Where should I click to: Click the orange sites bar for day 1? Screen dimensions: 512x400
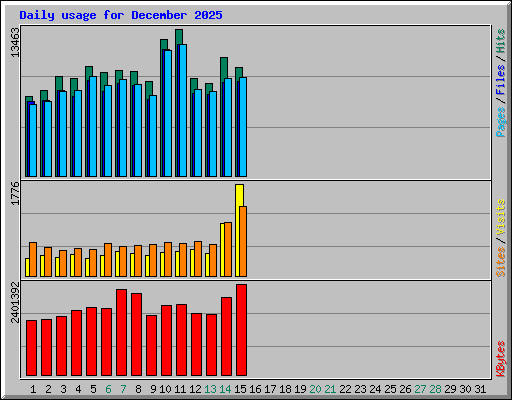click(33, 259)
